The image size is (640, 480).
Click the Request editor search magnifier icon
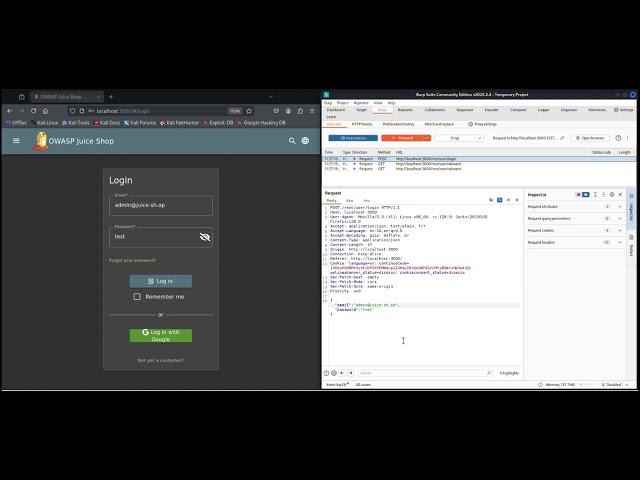(x=489, y=373)
